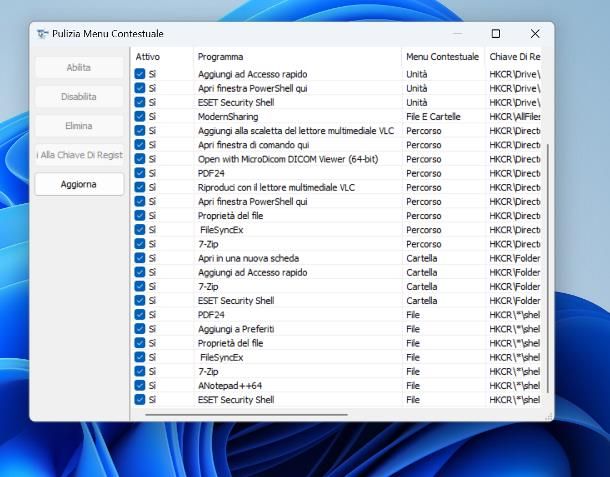Toggle checkbox for Aggiungi alla scaletta VLC

[x=140, y=130]
